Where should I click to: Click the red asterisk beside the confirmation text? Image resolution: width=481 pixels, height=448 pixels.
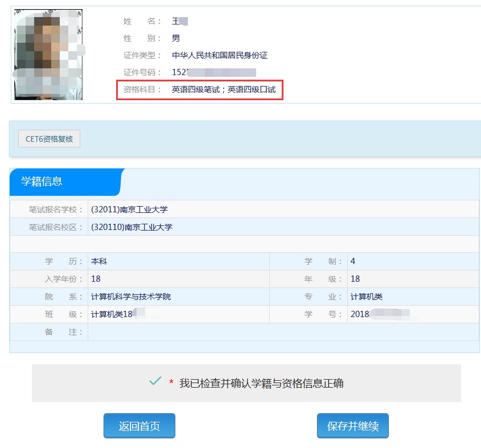click(x=171, y=383)
